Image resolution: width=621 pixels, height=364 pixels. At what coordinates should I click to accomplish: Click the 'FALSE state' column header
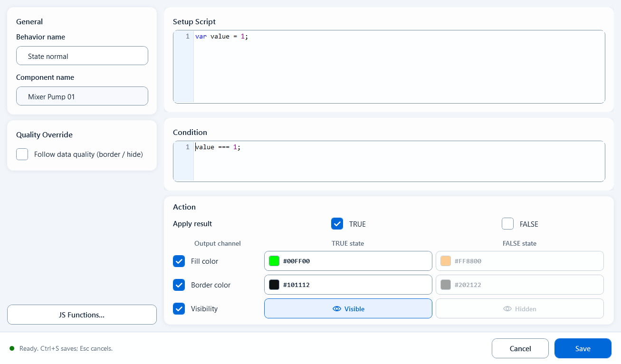point(519,243)
